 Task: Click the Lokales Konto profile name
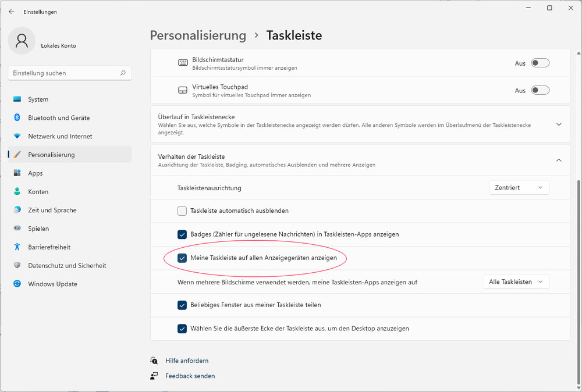(x=58, y=45)
